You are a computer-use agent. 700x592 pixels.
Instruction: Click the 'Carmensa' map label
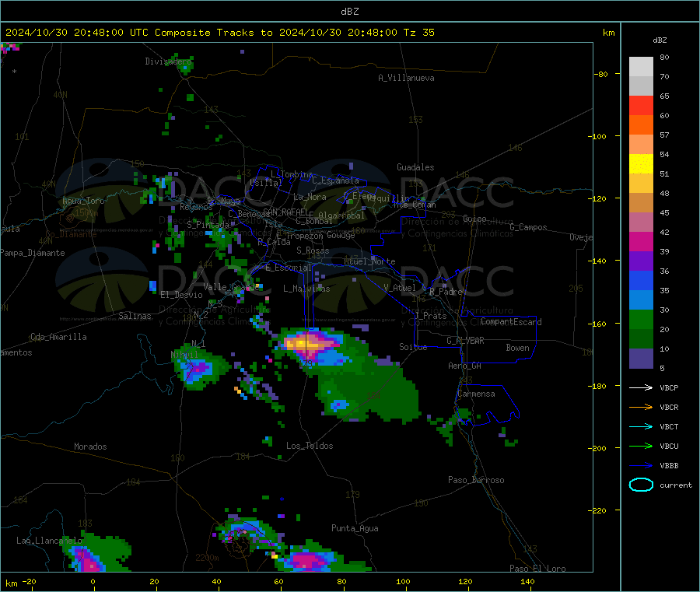click(x=476, y=394)
